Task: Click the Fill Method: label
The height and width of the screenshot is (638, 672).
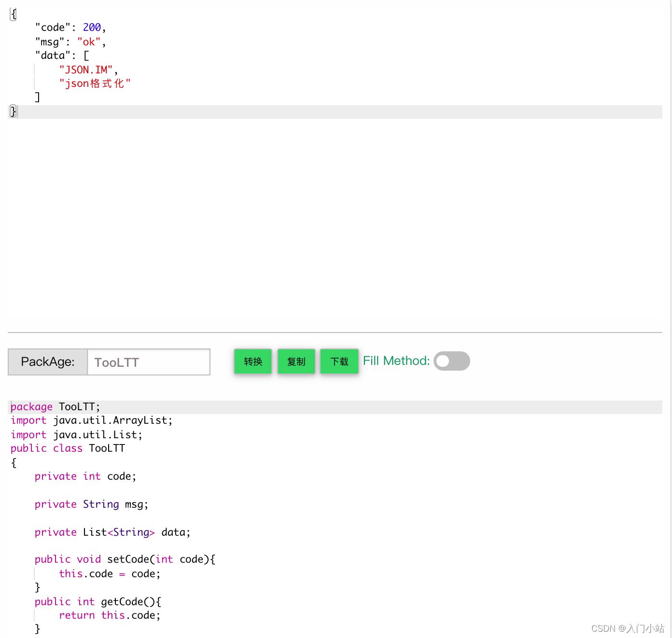Action: click(x=396, y=361)
